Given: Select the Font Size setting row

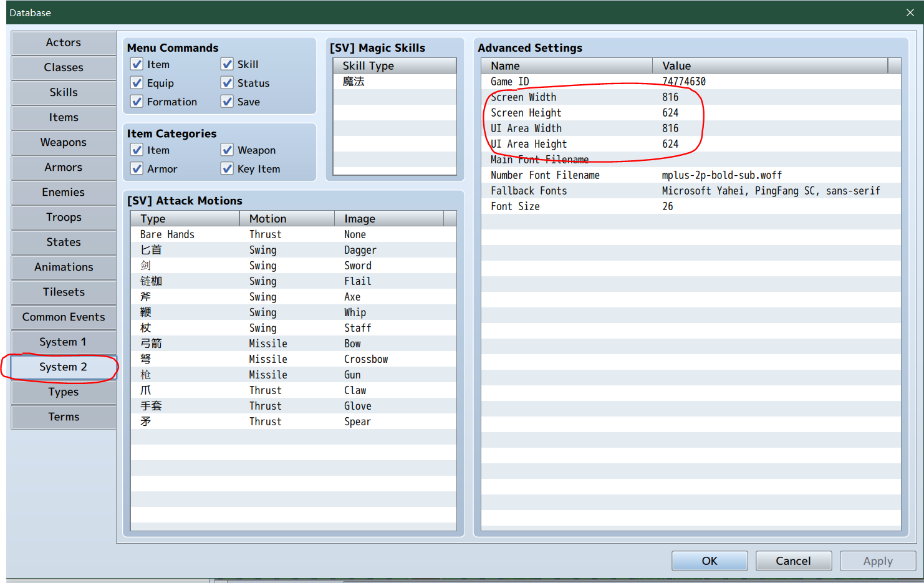Looking at the screenshot, I should [691, 206].
